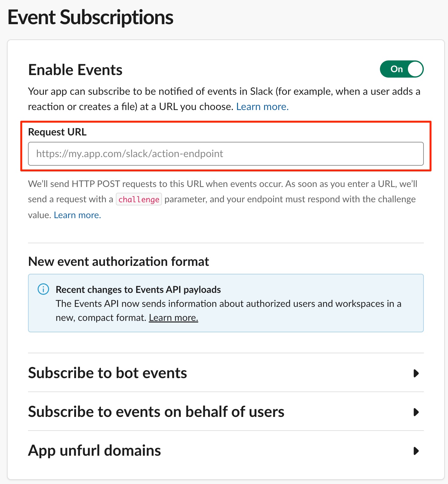This screenshot has height=484, width=448.
Task: Open Learn more link after challenge value text
Action: [x=77, y=215]
